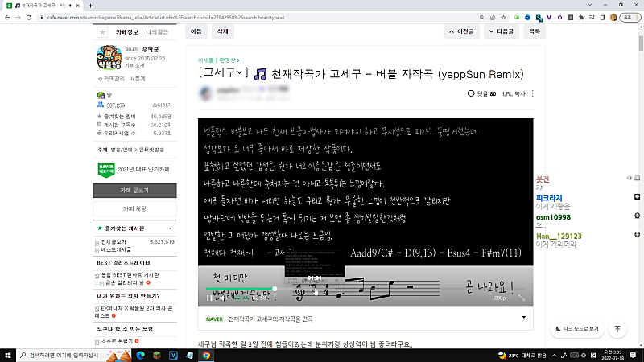The image size is (644, 362).
Task: Click the cafe profile mascot image
Action: [109, 57]
